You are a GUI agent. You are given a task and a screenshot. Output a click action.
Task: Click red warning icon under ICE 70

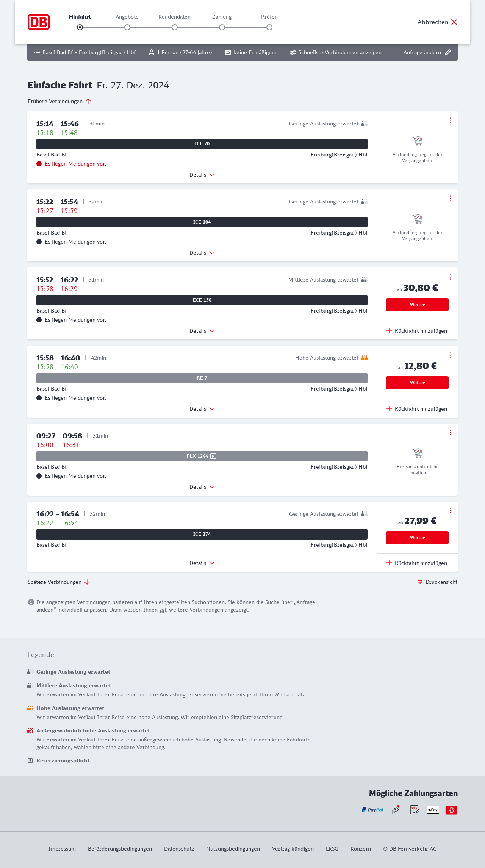39,164
